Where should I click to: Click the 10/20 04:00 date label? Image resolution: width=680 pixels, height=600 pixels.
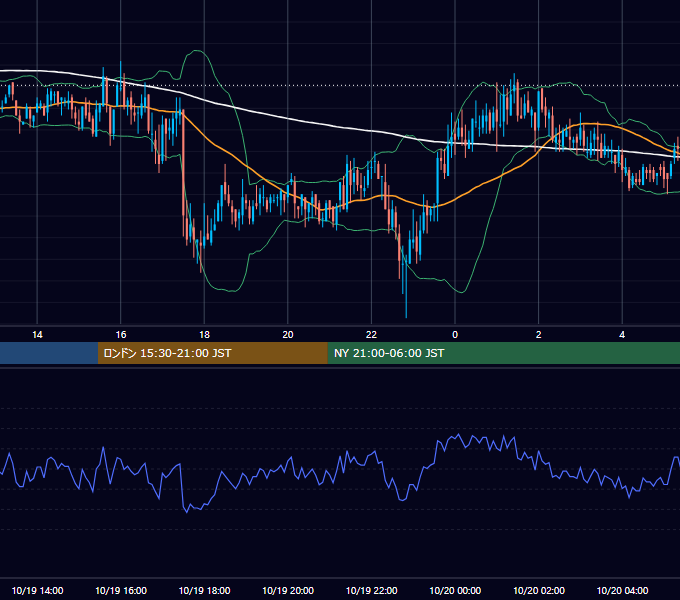click(x=622, y=590)
